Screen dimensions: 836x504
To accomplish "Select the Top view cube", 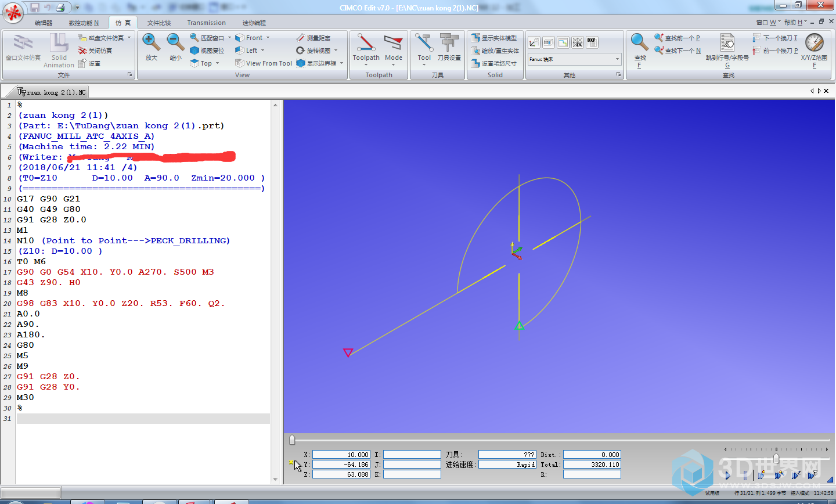I will tap(201, 63).
